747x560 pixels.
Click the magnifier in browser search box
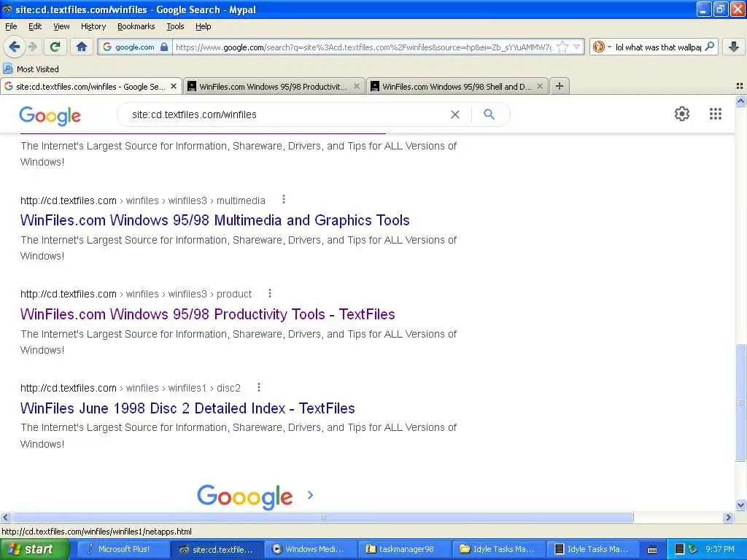(709, 46)
